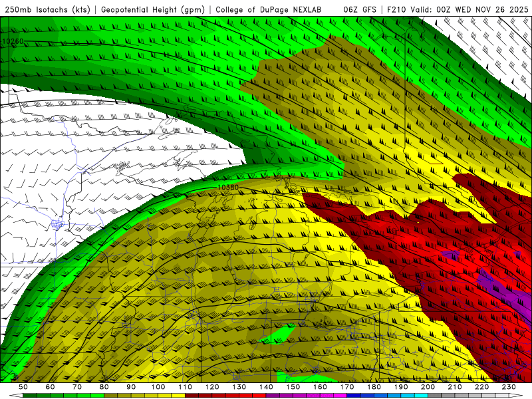This screenshot has height=399, width=532.
Task: Click the 230 knot scale label
Action: point(509,387)
